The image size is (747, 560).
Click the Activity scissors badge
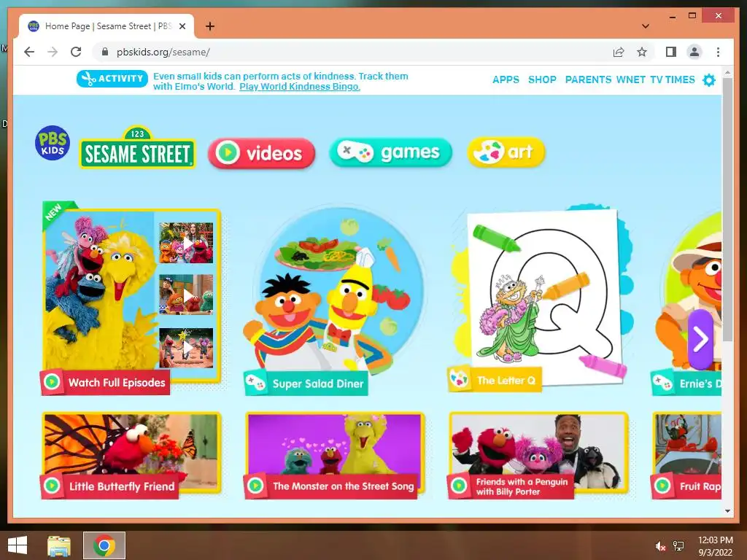(x=112, y=79)
